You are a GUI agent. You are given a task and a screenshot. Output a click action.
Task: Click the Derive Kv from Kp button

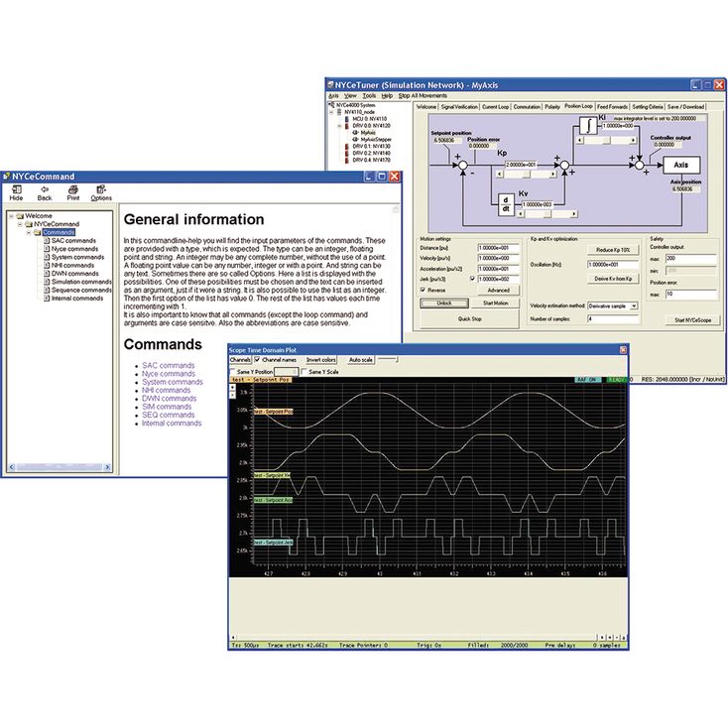(613, 279)
